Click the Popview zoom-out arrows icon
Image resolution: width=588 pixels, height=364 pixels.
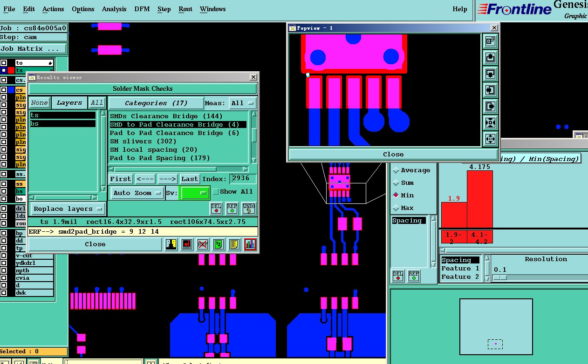tap(490, 139)
